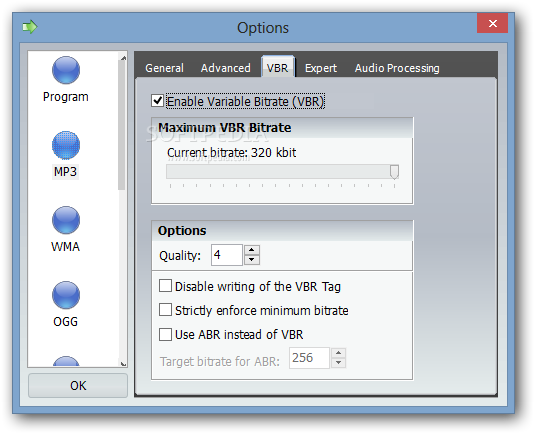
Task: Click the partially visible icon below OGG
Action: tap(66, 361)
